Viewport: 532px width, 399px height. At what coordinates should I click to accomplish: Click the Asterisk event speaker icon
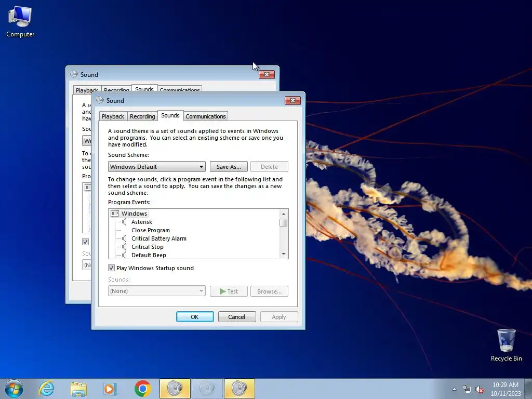coord(124,222)
